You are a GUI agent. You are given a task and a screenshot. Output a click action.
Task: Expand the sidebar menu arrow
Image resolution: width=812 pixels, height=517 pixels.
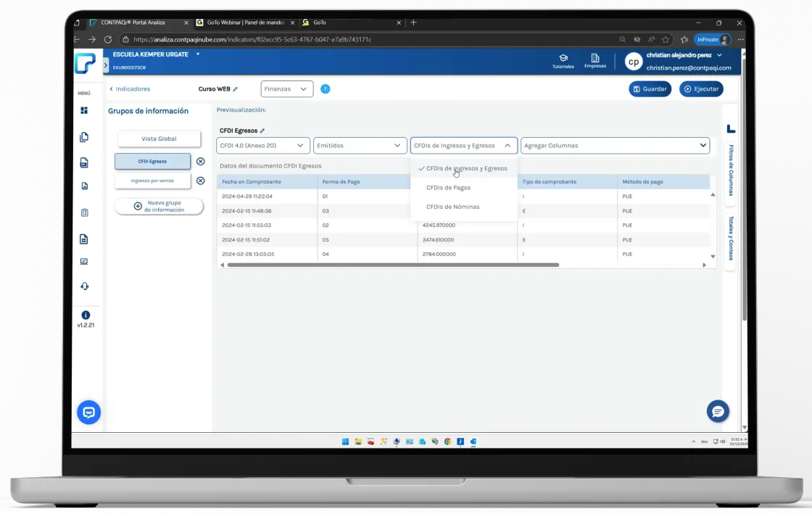pyautogui.click(x=106, y=65)
